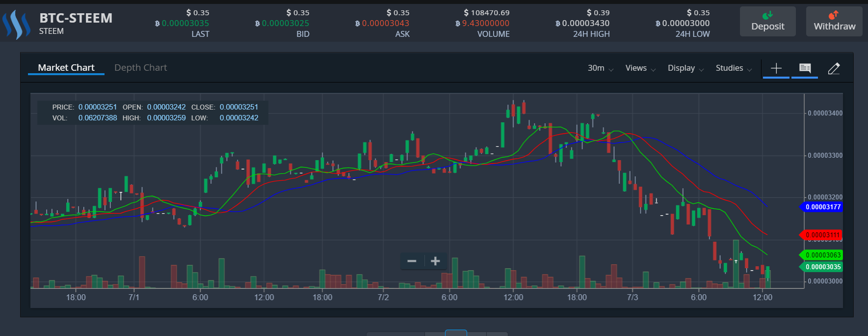
Task: Expand the Views dropdown
Action: click(x=640, y=68)
